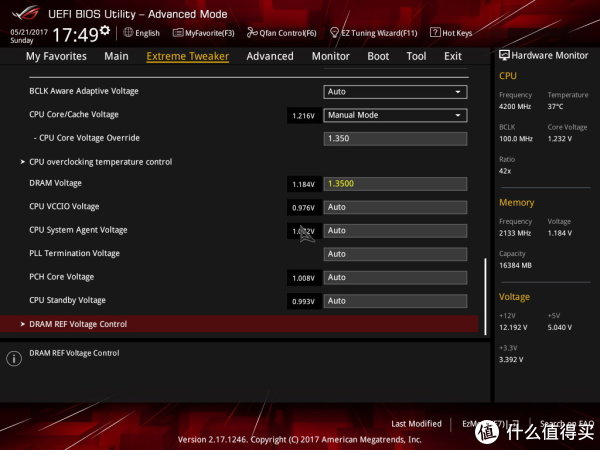The image size is (600, 450).
Task: Click CPU Standby Voltage Auto field
Action: 395,301
